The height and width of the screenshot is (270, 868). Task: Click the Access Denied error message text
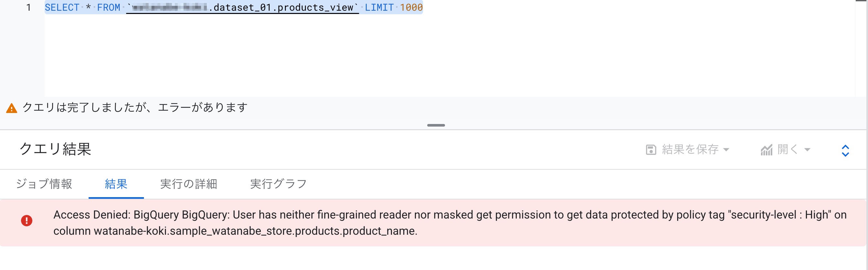(450, 223)
